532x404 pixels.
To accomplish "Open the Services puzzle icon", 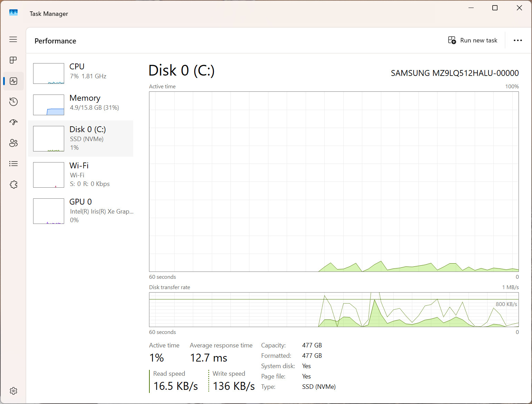I will [13, 185].
